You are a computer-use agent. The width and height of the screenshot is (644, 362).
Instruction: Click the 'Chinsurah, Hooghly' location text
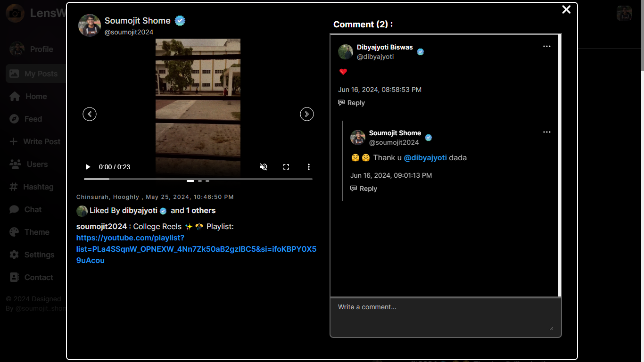pos(108,197)
